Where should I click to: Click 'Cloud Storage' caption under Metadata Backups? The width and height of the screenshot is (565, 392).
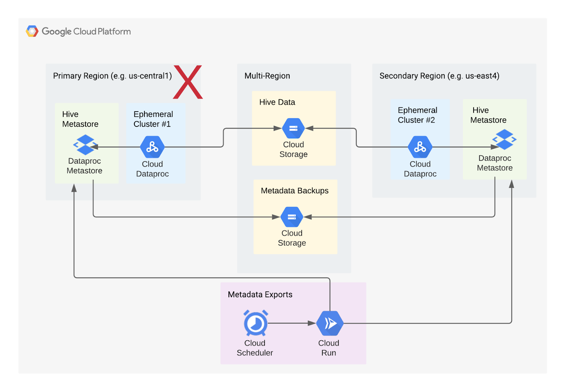tap(292, 238)
